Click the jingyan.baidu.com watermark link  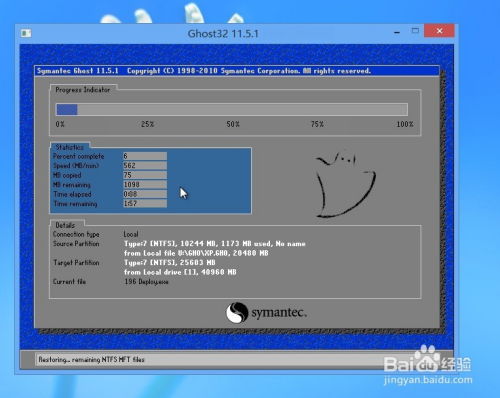point(428,380)
